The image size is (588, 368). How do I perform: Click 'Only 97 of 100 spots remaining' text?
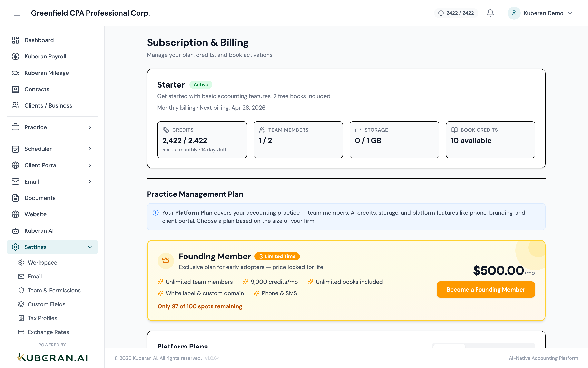pos(200,306)
